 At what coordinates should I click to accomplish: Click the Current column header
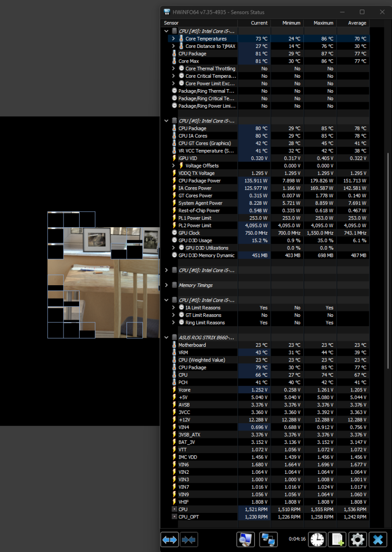coord(254,23)
